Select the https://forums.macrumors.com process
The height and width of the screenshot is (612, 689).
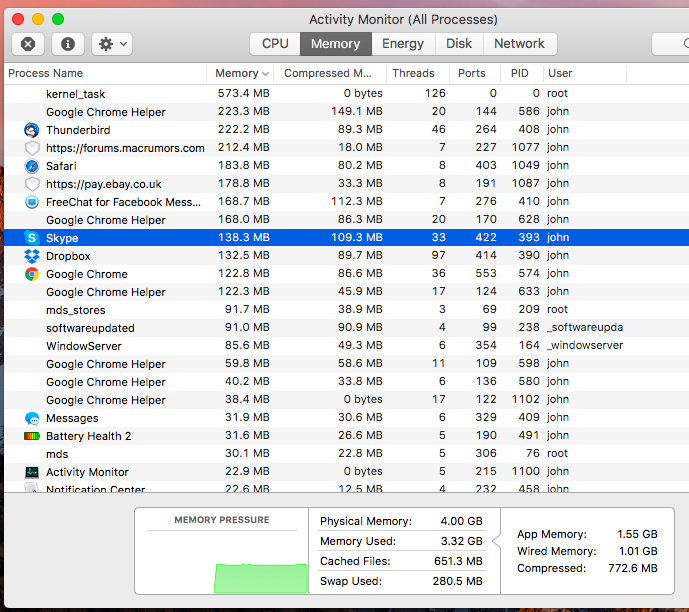125,148
